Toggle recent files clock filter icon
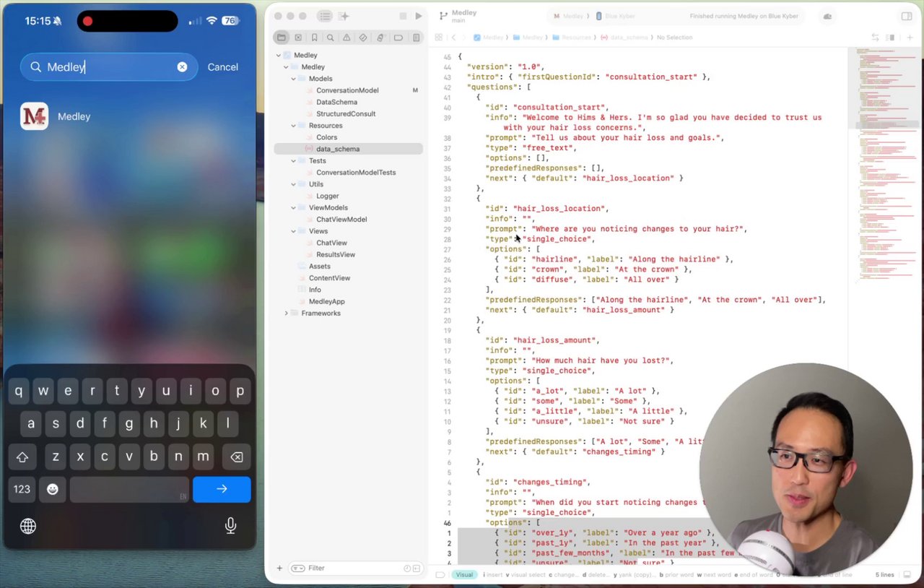Screen dimensions: 924x588 tap(407, 568)
